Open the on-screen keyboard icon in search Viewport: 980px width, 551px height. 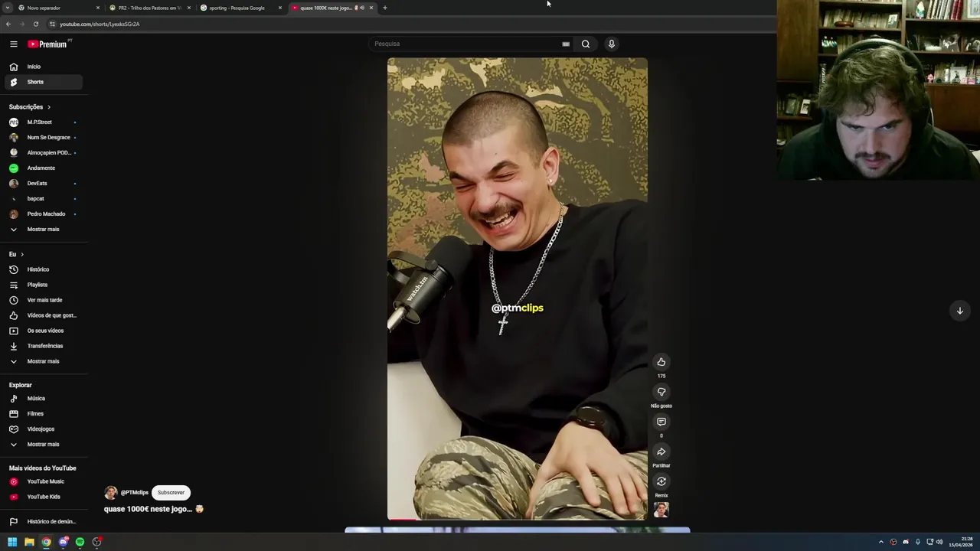click(x=566, y=44)
